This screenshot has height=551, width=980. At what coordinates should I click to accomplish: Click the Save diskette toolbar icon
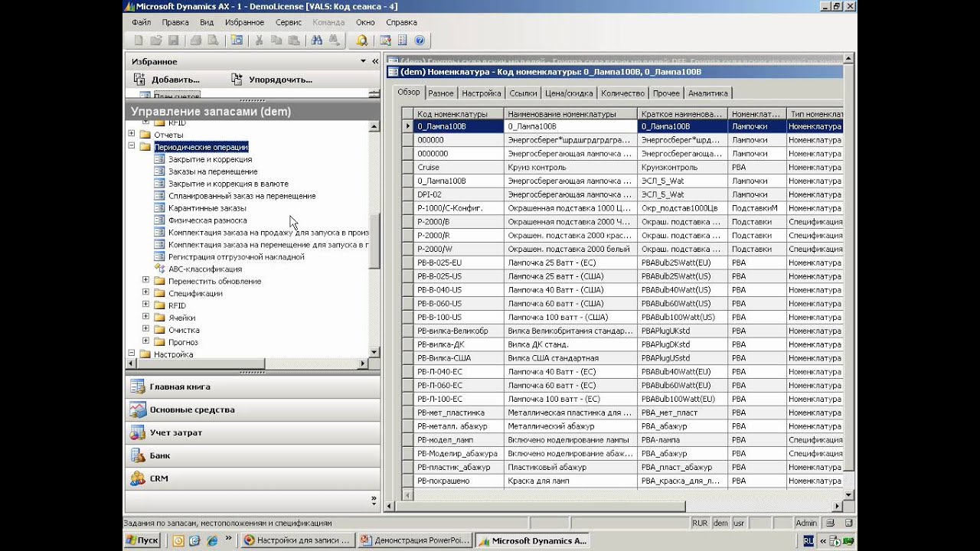[x=174, y=41]
